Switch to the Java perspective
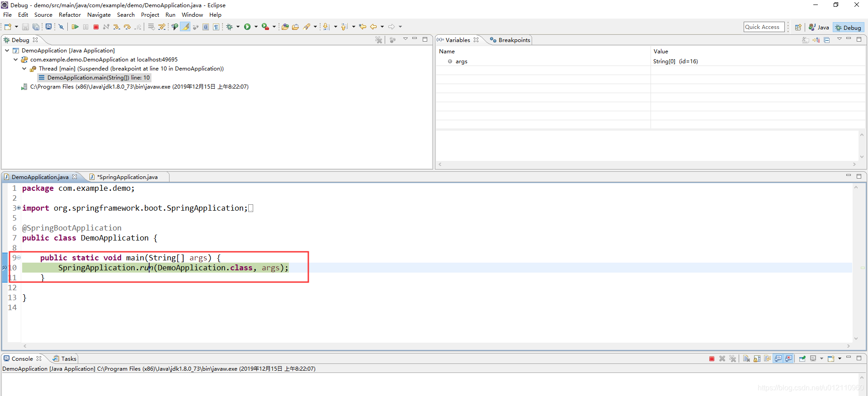The width and height of the screenshot is (868, 396). pyautogui.click(x=819, y=28)
